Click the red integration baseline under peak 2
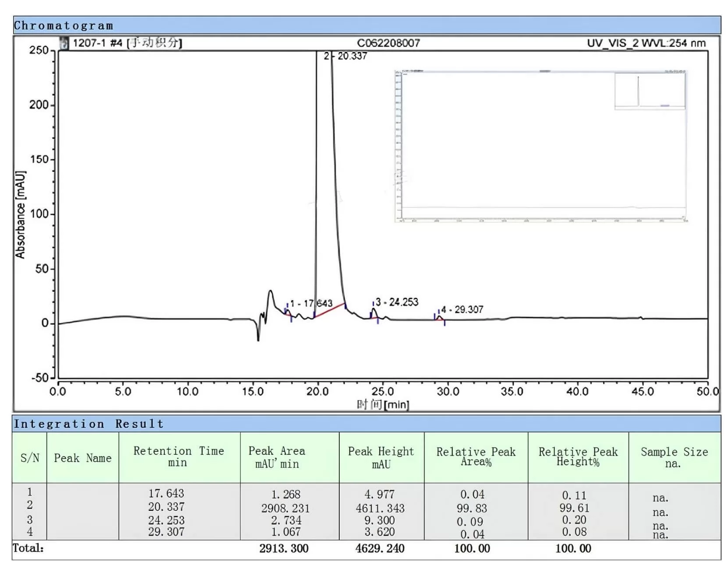728x570 pixels. tap(330, 310)
